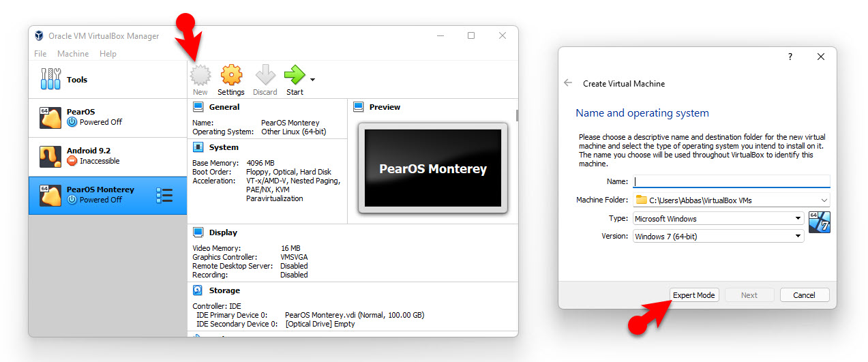
Task: Close the Create Virtual Machine dialog
Action: pos(821,57)
